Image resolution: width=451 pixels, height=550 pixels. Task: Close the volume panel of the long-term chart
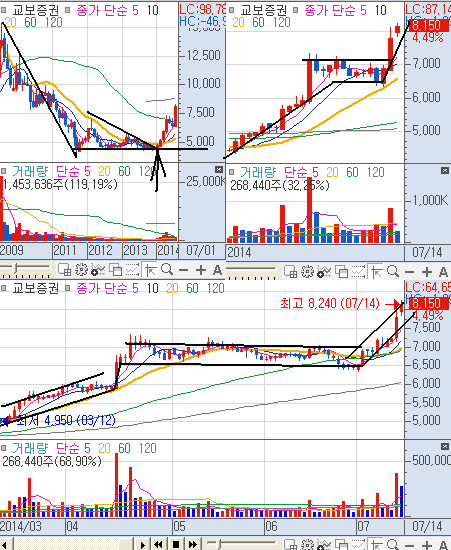(219, 169)
